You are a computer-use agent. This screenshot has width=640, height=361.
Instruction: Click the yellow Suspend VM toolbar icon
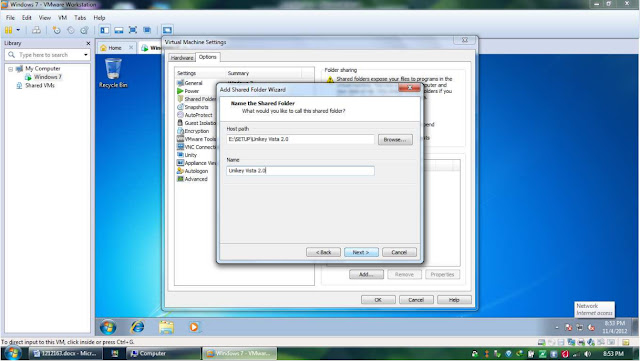tap(8, 30)
